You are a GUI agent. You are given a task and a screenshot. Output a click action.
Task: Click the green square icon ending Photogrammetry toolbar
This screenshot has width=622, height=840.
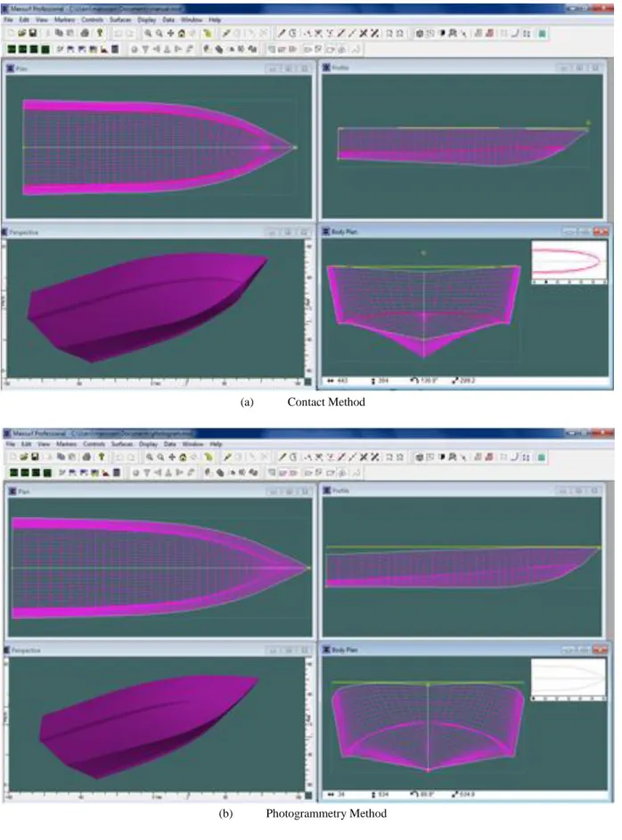[542, 457]
